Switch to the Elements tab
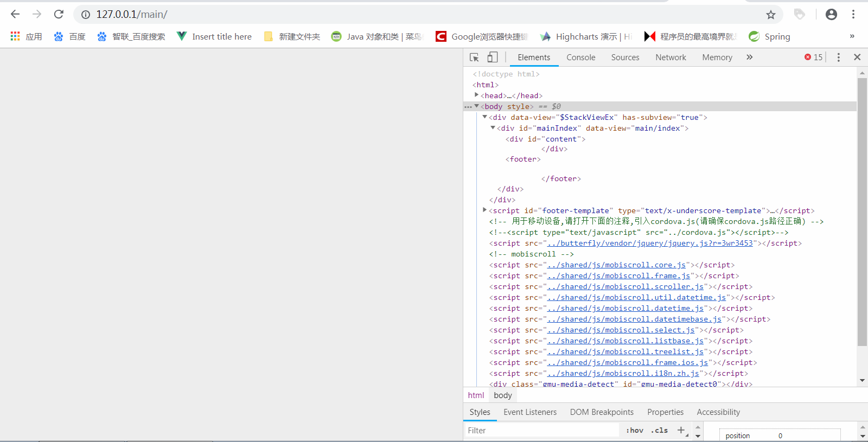 pyautogui.click(x=534, y=57)
